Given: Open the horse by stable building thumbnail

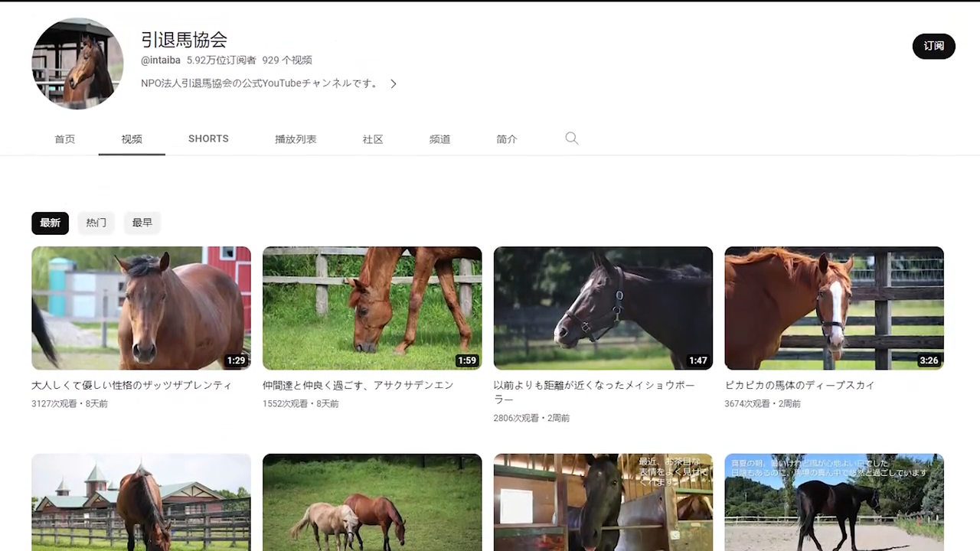Looking at the screenshot, I should (x=141, y=502).
